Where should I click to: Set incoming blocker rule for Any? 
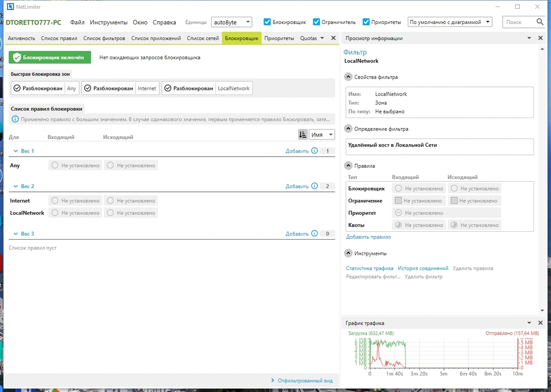point(75,165)
